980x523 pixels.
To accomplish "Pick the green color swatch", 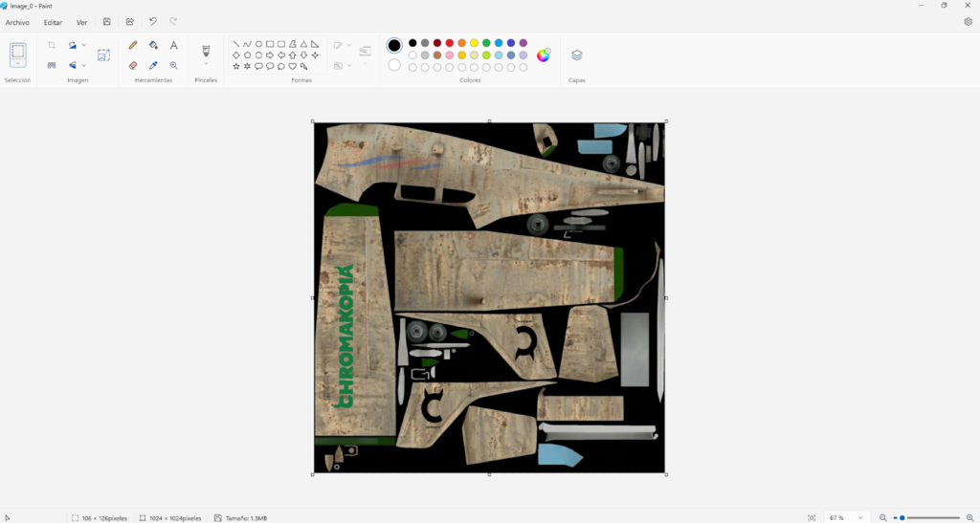I will tap(486, 43).
